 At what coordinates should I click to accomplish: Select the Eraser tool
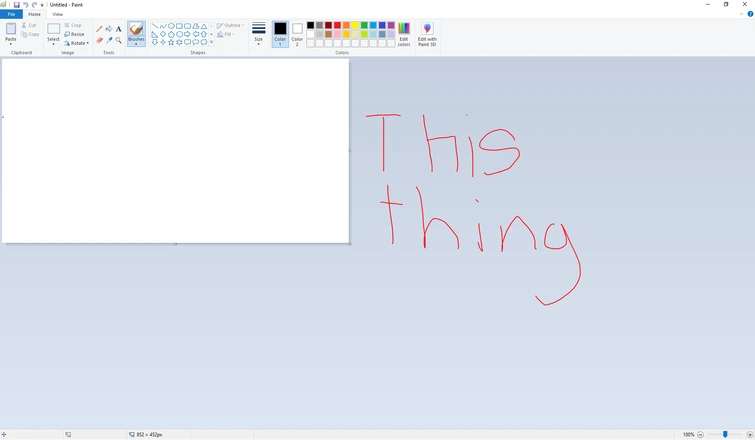click(x=99, y=40)
